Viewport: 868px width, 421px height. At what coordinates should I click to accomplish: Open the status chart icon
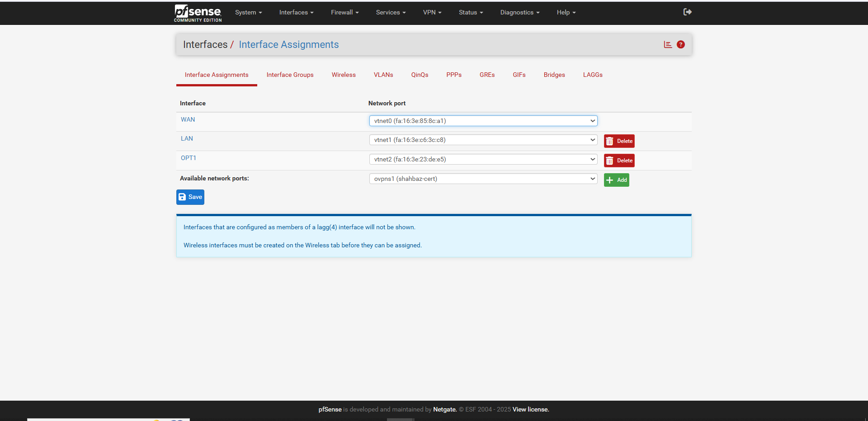(668, 44)
